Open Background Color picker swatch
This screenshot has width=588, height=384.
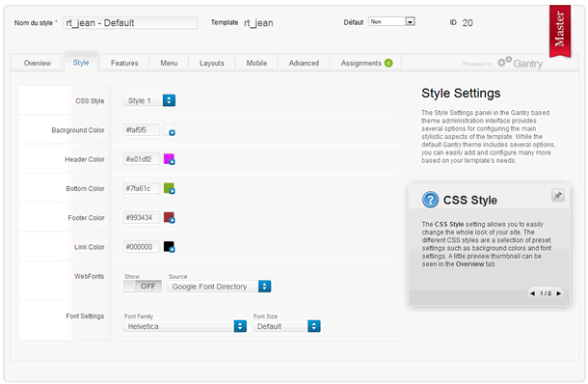click(169, 130)
